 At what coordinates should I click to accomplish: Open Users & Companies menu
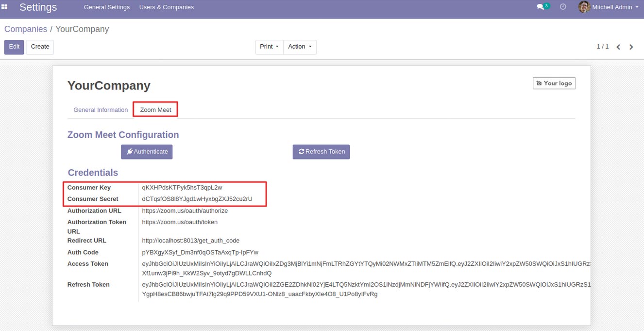[167, 7]
